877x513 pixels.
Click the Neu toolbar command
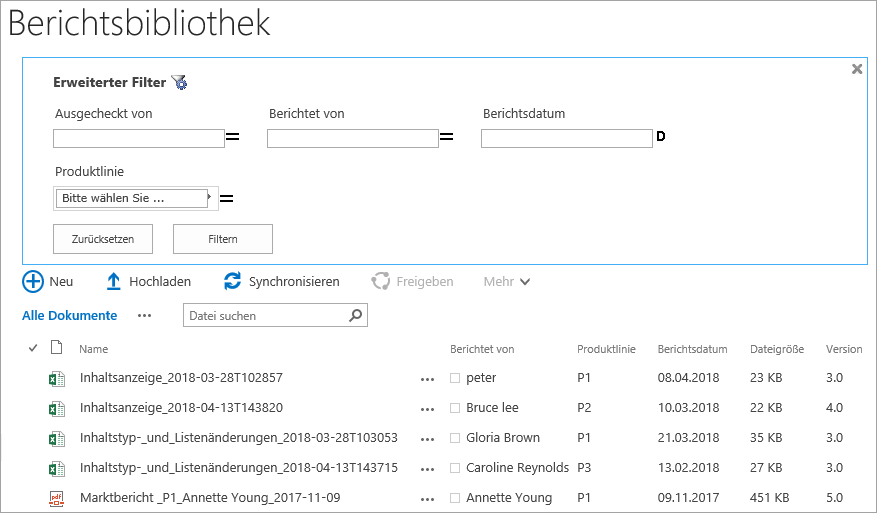(48, 281)
